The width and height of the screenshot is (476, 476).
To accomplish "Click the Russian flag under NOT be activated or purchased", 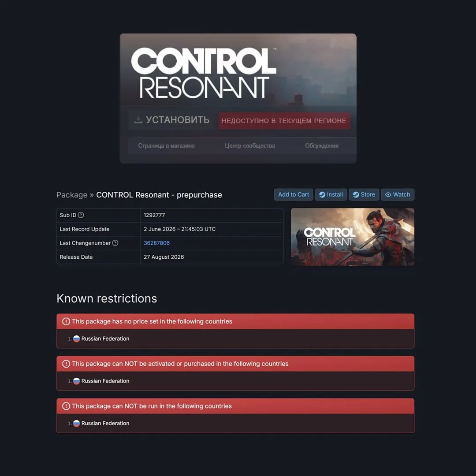I will 77,381.
